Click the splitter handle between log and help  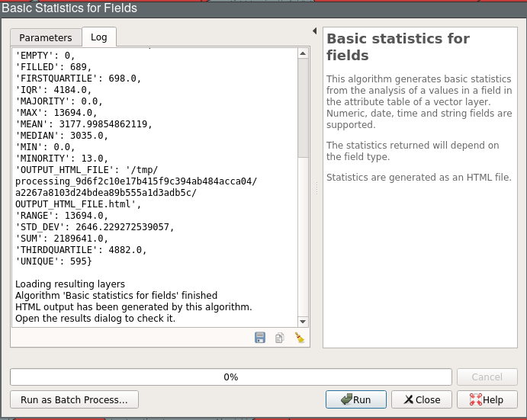pos(316,188)
